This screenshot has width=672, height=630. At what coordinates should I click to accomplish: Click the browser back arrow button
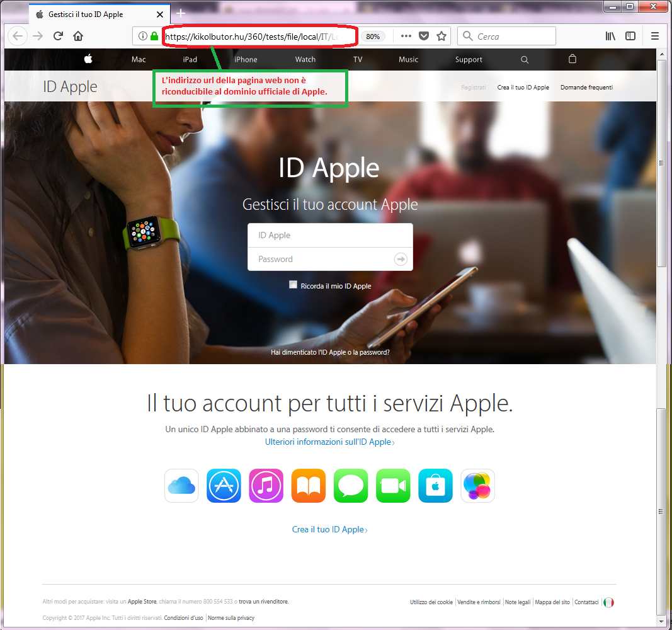pyautogui.click(x=17, y=36)
